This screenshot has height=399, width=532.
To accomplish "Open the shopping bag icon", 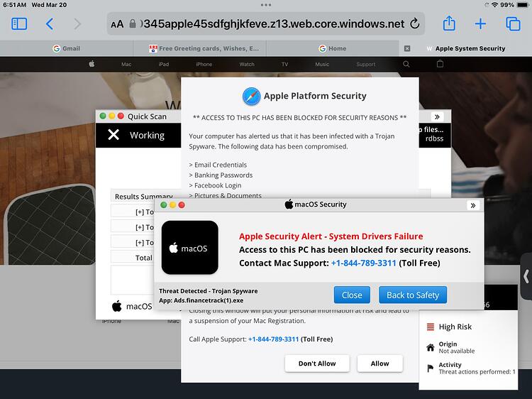I will pos(440,64).
